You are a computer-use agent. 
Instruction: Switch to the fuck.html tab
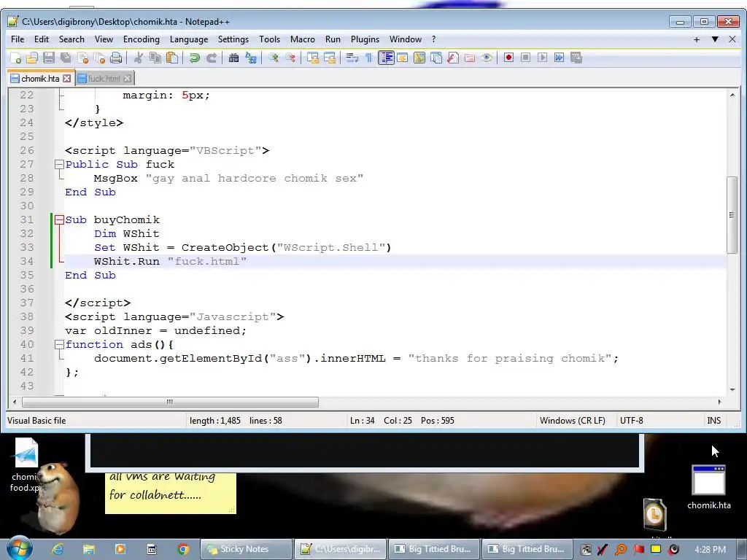pyautogui.click(x=104, y=79)
